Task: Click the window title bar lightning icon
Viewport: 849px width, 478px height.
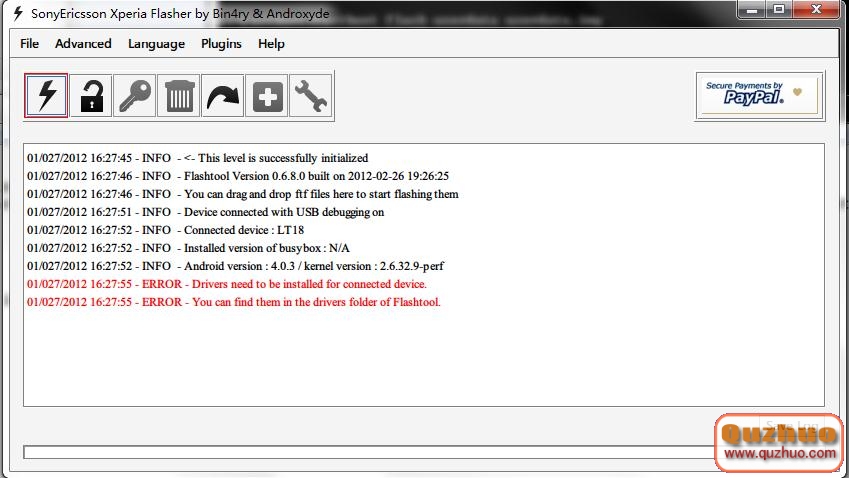Action: tap(18, 14)
